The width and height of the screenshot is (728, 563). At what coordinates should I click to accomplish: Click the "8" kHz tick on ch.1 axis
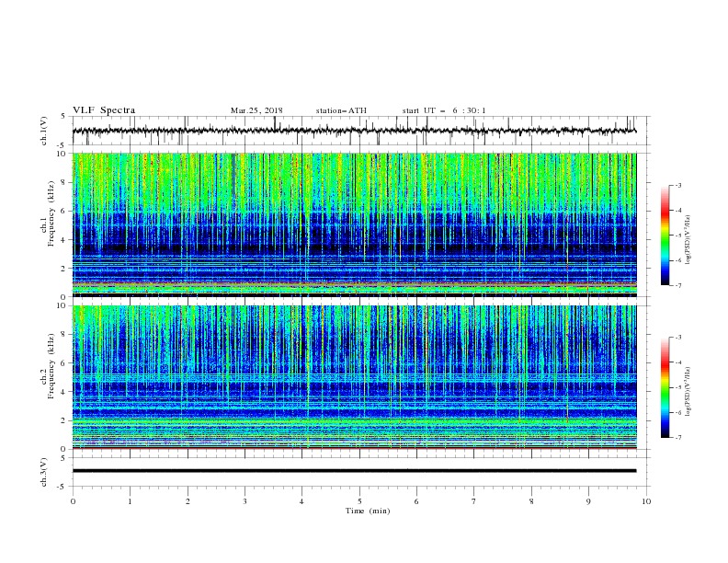[x=64, y=182]
